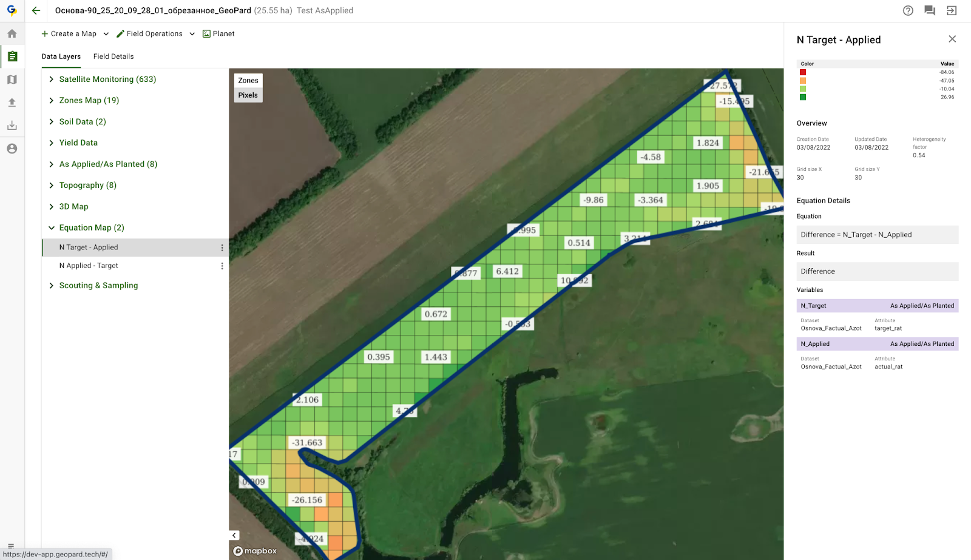Open the Create a Map dropdown arrow
The height and width of the screenshot is (560, 971).
click(106, 34)
